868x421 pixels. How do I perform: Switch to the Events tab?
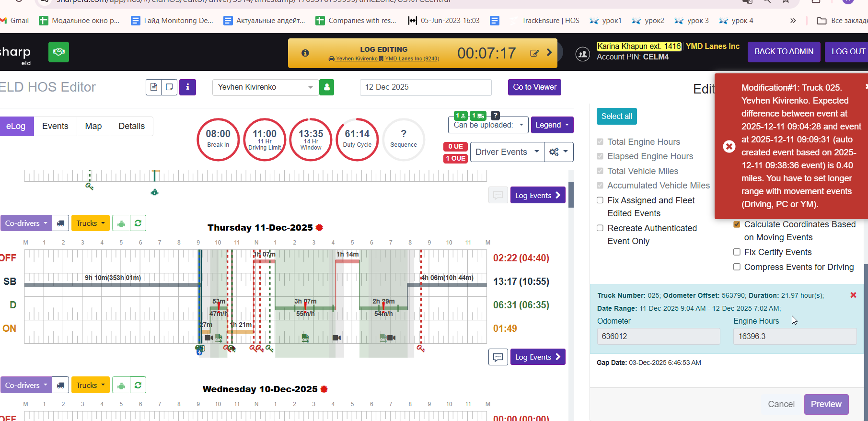55,126
